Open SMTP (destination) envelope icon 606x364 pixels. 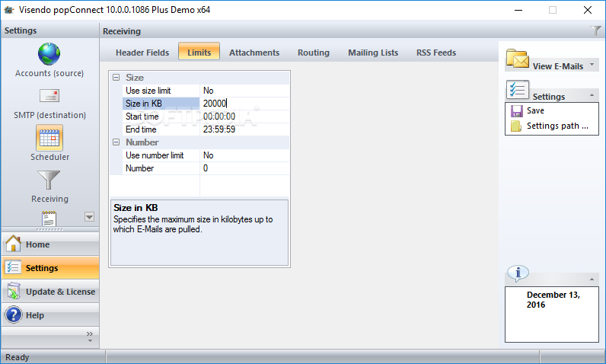click(x=49, y=95)
